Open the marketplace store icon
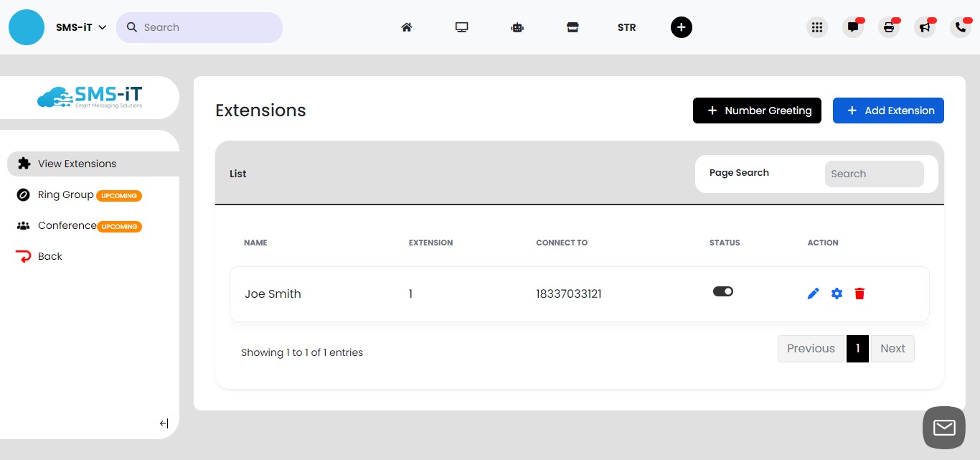This screenshot has height=460, width=980. point(573,27)
